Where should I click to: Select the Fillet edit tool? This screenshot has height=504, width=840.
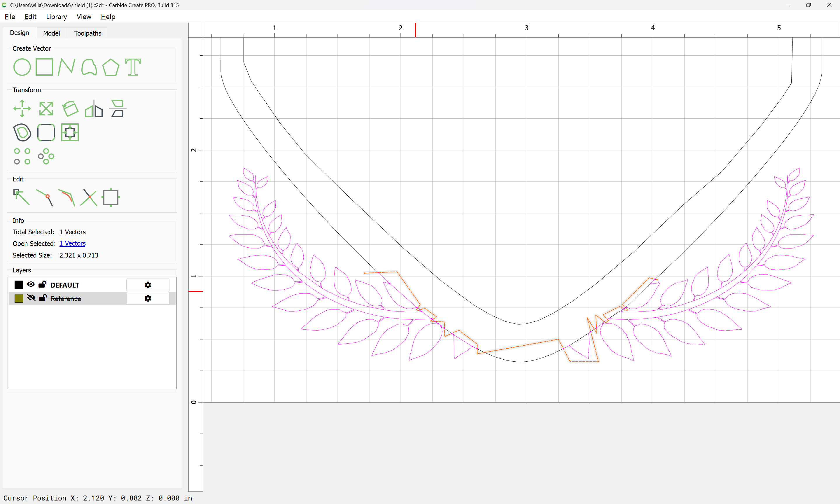tap(66, 197)
